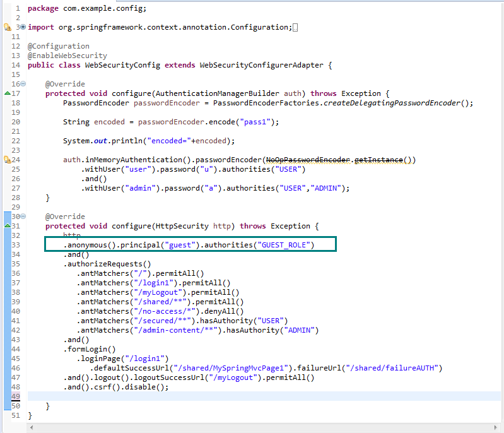This screenshot has width=504, height=433.
Task: Click the "guest" principal string
Action: [180, 245]
